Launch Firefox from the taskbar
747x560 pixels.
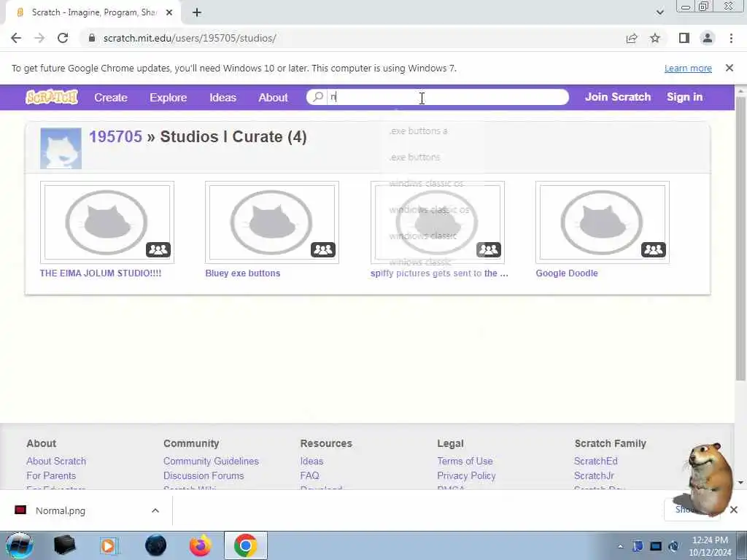click(x=200, y=545)
